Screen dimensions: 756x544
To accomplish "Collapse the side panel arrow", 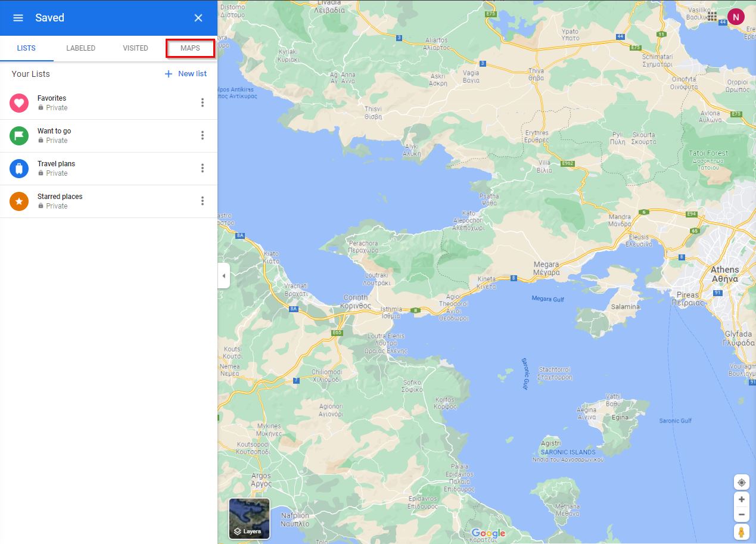I will (x=224, y=276).
